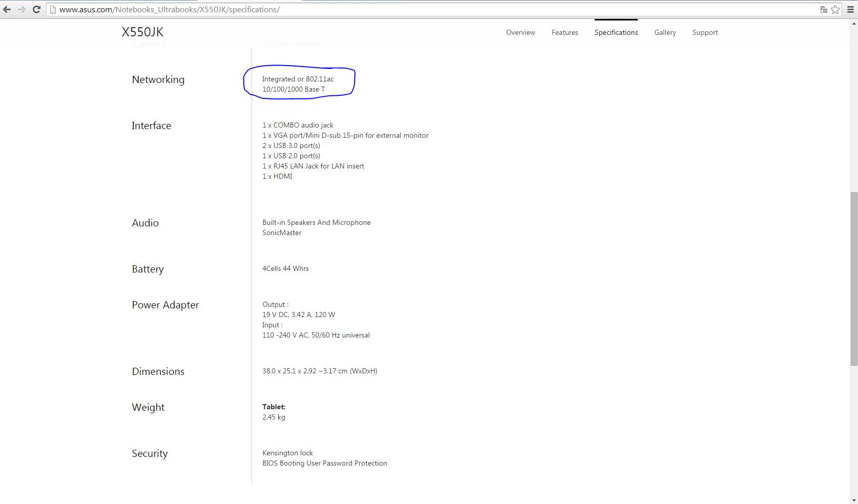
Task: Click the translate icon in address bar
Action: (x=824, y=9)
